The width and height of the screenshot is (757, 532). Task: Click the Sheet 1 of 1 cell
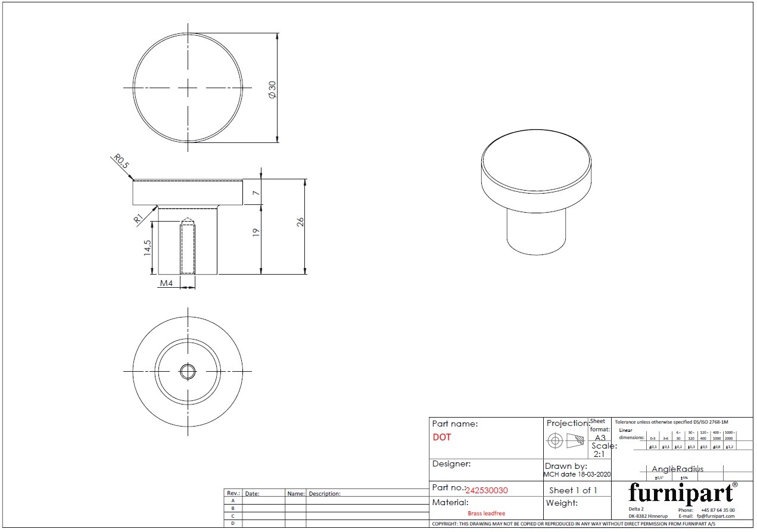[572, 490]
